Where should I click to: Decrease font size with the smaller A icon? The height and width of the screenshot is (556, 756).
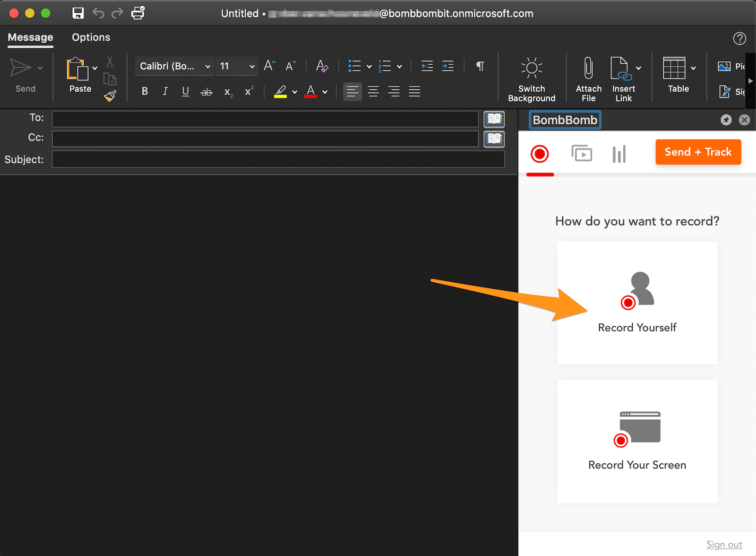click(x=290, y=66)
